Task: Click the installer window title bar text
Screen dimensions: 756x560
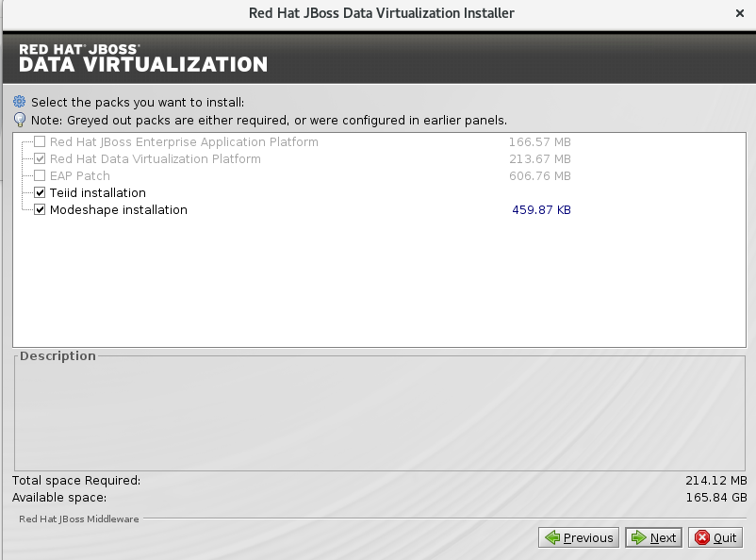Action: click(x=382, y=13)
